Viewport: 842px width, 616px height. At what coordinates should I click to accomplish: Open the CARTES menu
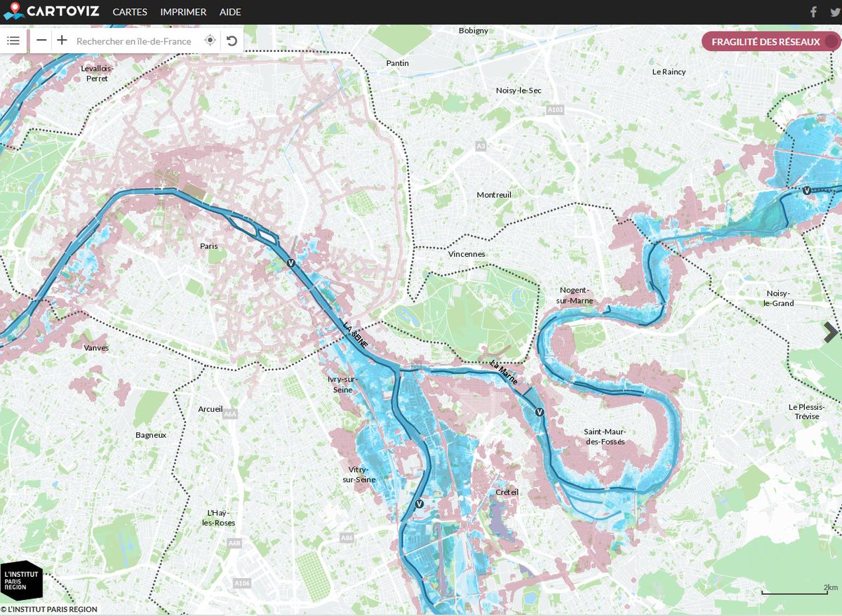pyautogui.click(x=130, y=12)
